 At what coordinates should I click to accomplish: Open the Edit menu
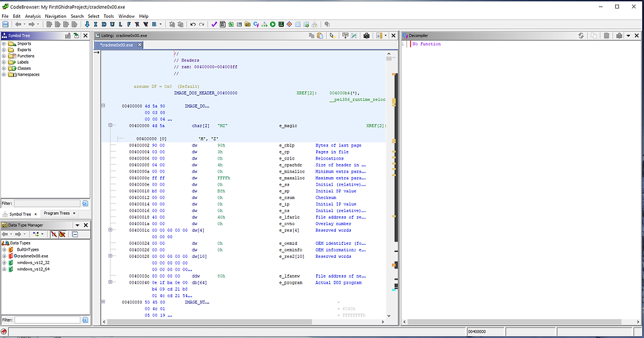(16, 16)
